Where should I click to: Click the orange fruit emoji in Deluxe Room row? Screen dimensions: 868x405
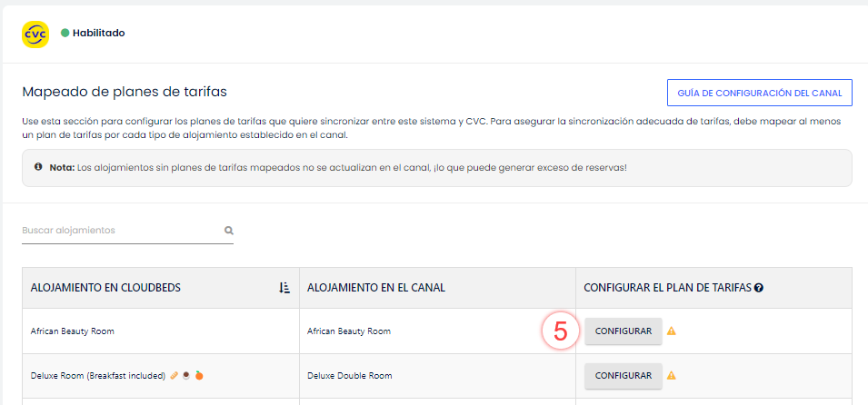(198, 375)
